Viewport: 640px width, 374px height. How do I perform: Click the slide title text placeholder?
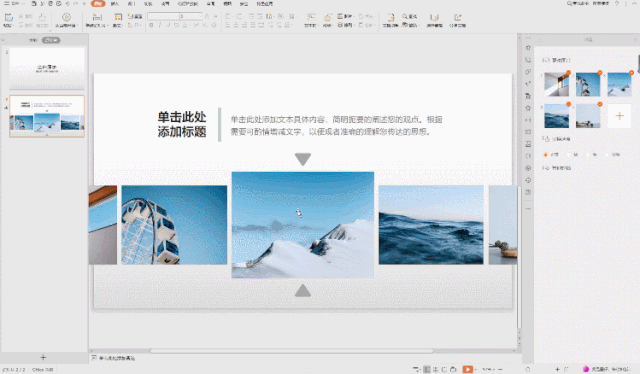(182, 125)
